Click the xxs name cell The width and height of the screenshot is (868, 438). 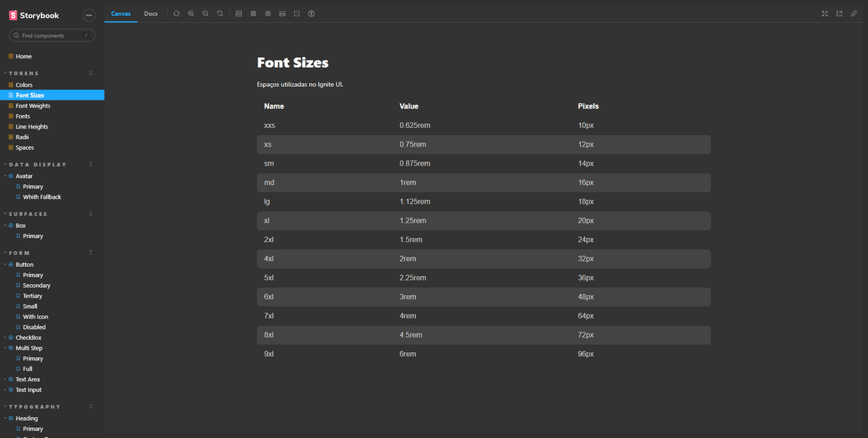270,125
